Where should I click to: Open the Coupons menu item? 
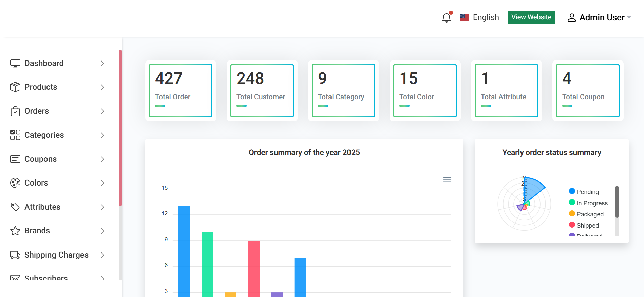tap(40, 159)
